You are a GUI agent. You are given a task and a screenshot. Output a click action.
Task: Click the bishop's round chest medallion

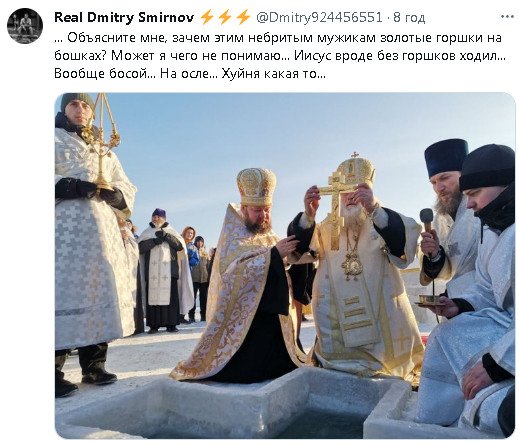pyautogui.click(x=352, y=267)
